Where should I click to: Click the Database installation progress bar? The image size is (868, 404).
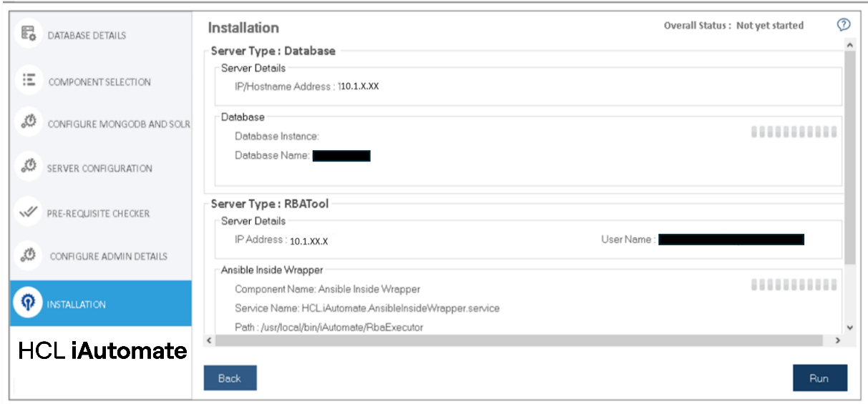coord(794,132)
